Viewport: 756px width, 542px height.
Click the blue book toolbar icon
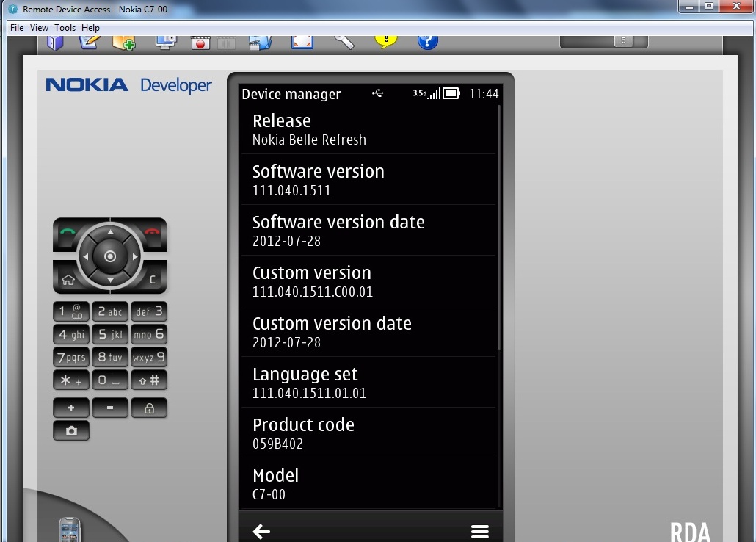pos(55,43)
